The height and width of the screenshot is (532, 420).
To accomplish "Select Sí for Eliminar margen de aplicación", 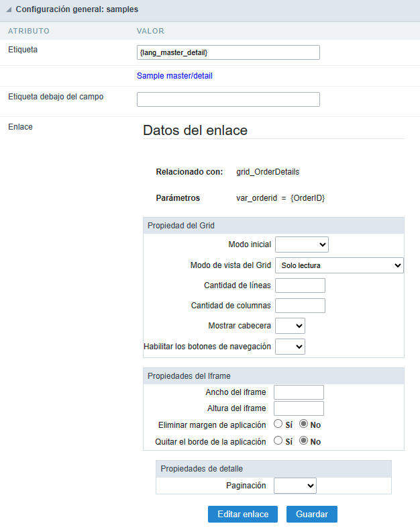I will coord(278,425).
